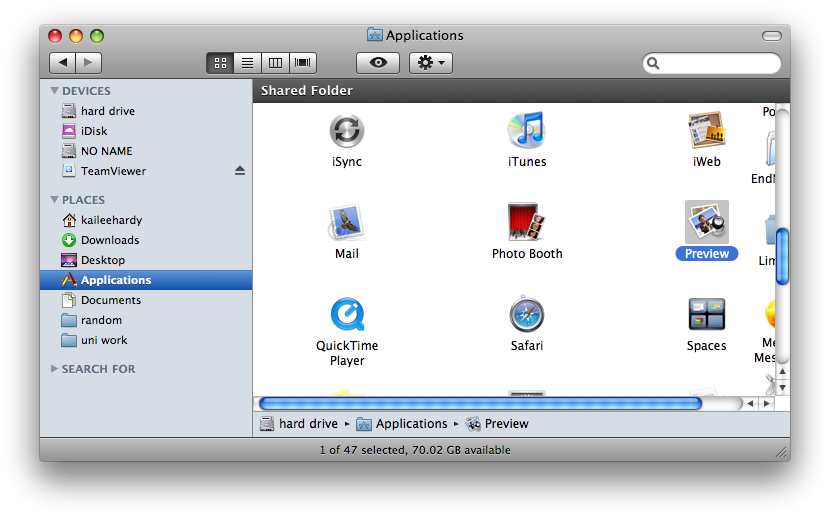
Task: Eject the TeamViewer volume
Action: tap(240, 170)
